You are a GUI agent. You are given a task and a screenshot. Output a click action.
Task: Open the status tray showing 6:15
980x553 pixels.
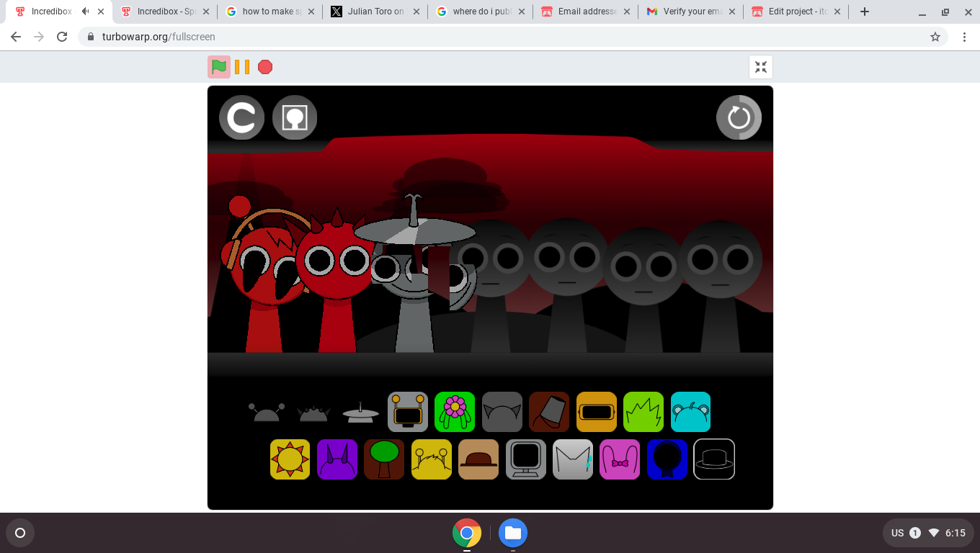928,533
